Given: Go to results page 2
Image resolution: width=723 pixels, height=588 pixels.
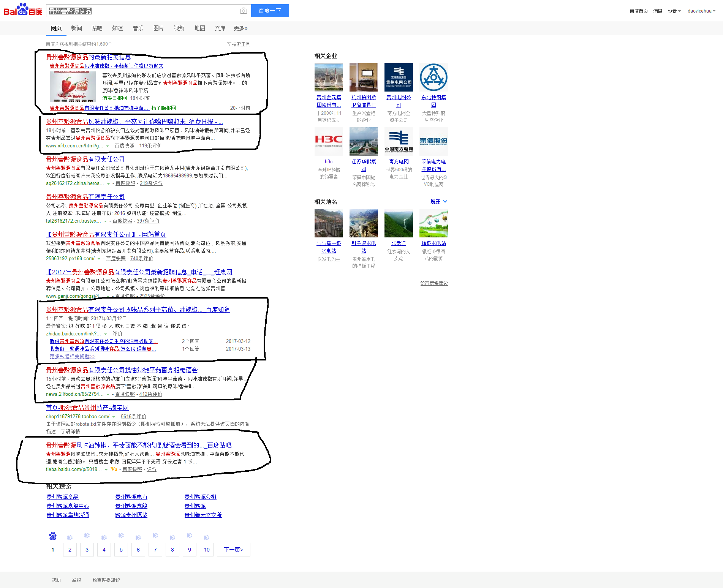Looking at the screenshot, I should 70,550.
